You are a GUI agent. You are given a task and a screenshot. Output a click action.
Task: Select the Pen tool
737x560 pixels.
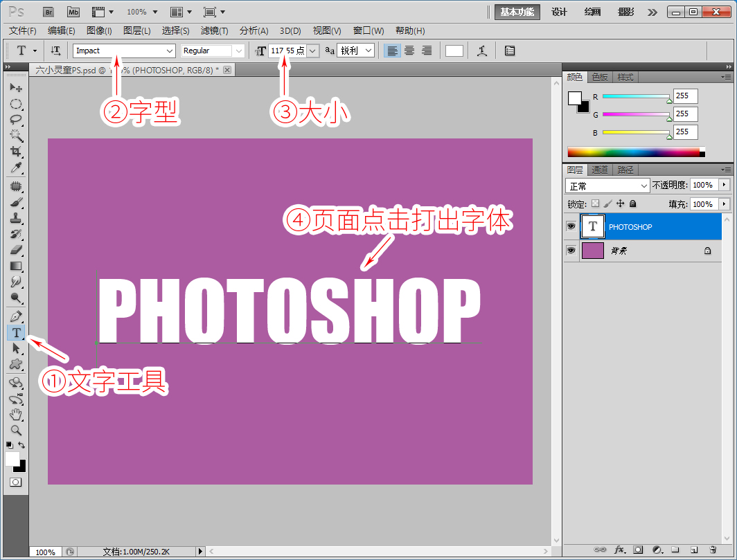tap(16, 316)
